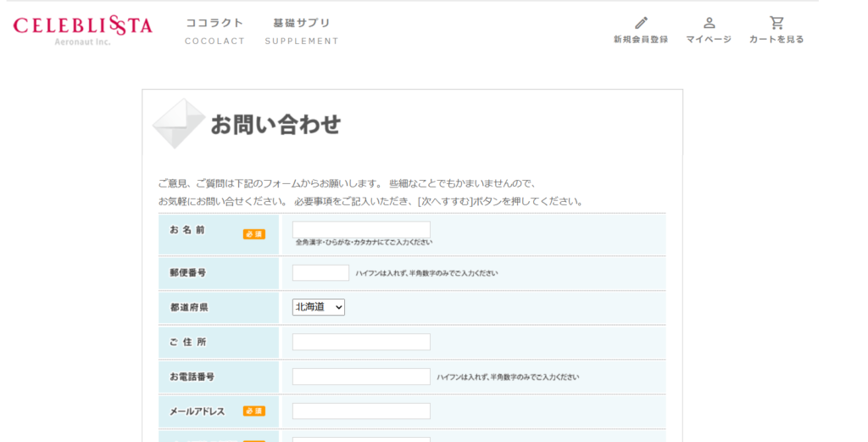
Task: Click the 都道府県 row label
Action: tap(189, 307)
